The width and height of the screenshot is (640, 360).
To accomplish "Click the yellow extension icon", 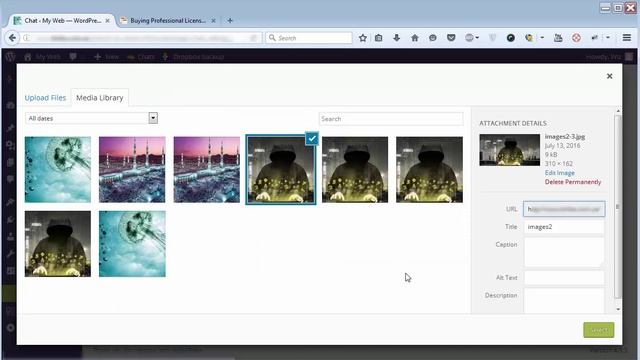I will 529,38.
